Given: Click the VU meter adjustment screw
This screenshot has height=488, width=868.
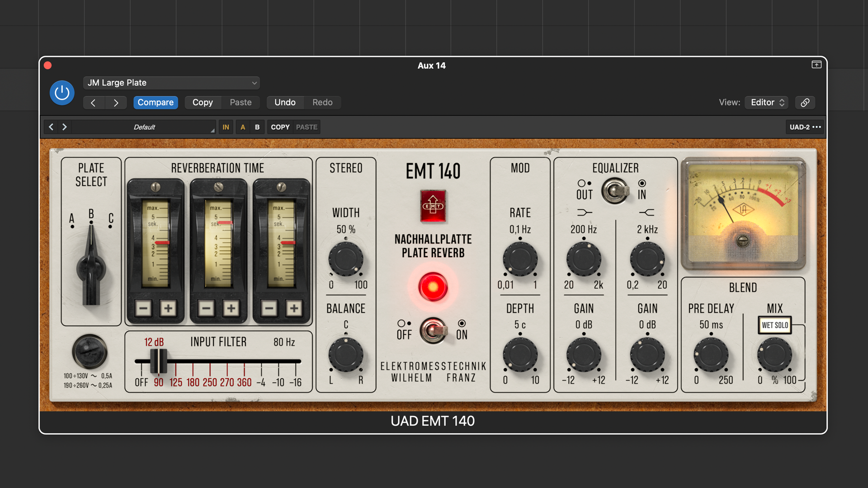Looking at the screenshot, I should (743, 241).
